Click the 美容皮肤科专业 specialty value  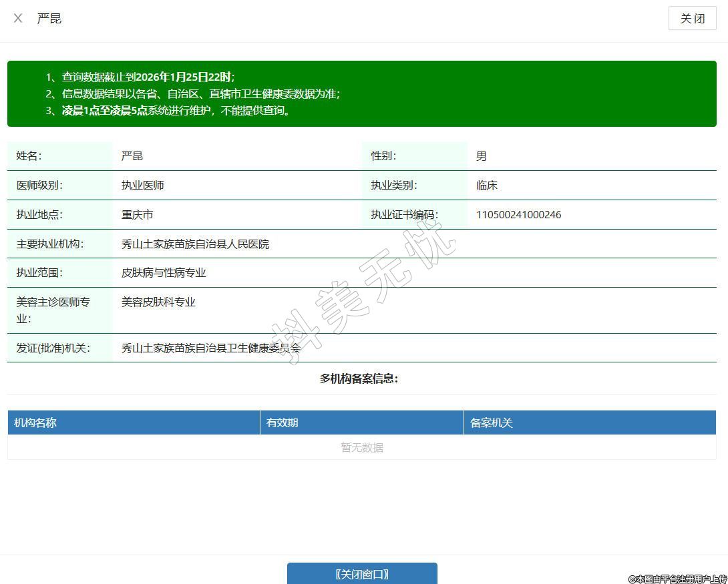tap(158, 302)
